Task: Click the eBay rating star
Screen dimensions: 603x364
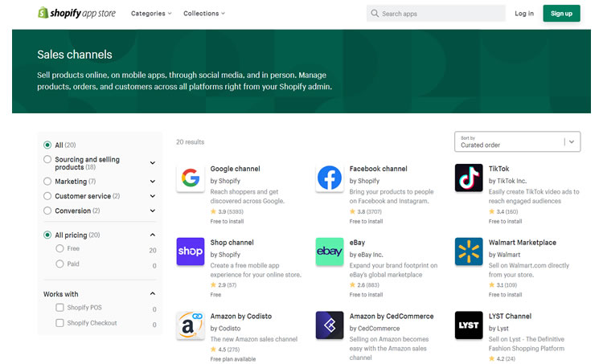Action: point(352,284)
